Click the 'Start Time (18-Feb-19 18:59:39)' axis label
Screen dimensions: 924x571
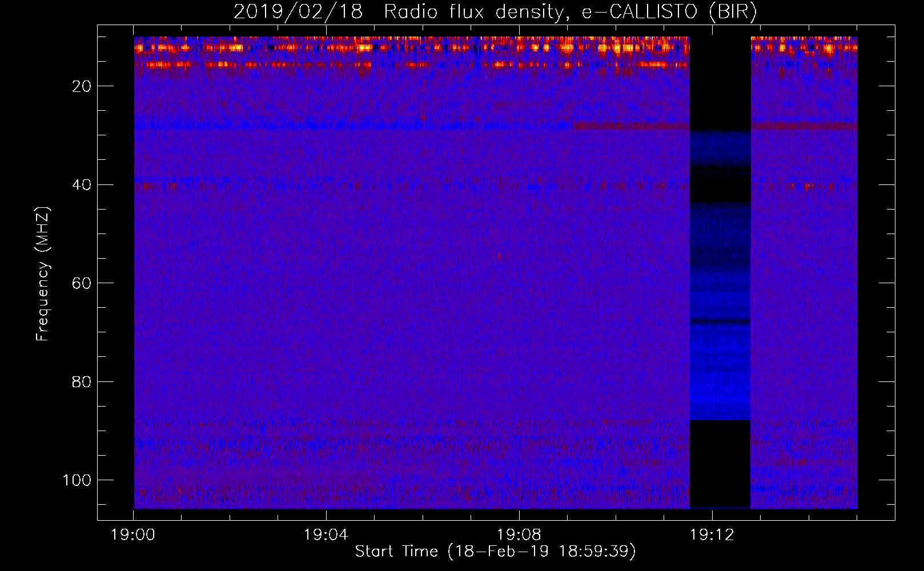pyautogui.click(x=495, y=552)
